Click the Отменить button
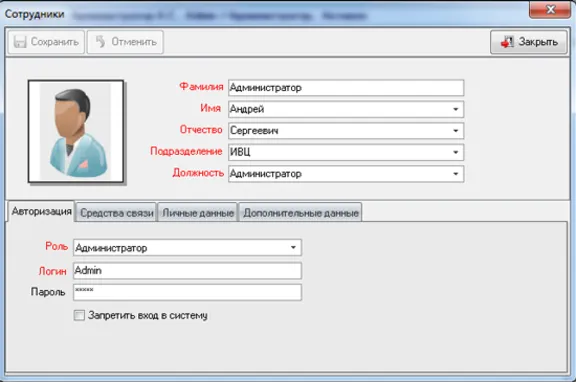This screenshot has height=382, width=576. (125, 42)
